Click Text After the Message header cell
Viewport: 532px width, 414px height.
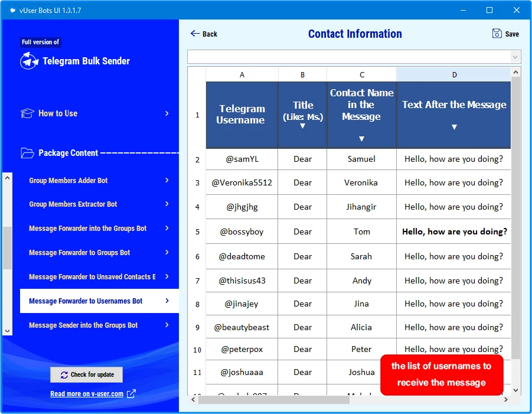tap(453, 115)
